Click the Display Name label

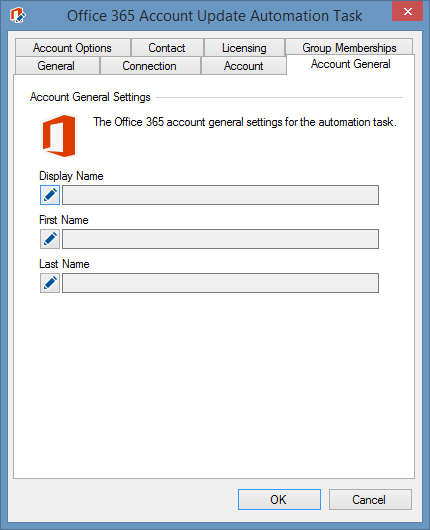71,176
